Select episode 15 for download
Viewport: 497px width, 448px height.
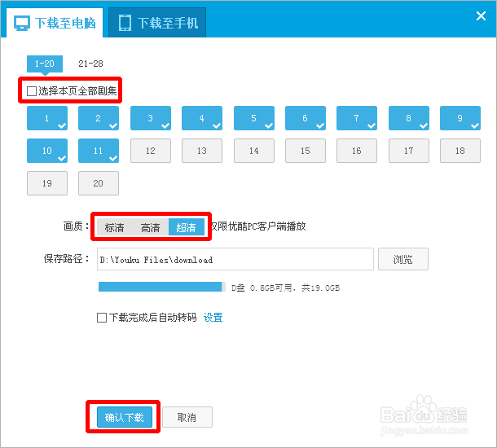point(306,151)
